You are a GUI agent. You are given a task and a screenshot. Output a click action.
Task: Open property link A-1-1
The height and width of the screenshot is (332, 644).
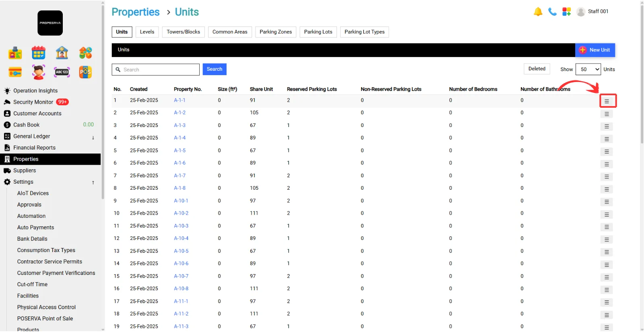[x=180, y=100]
